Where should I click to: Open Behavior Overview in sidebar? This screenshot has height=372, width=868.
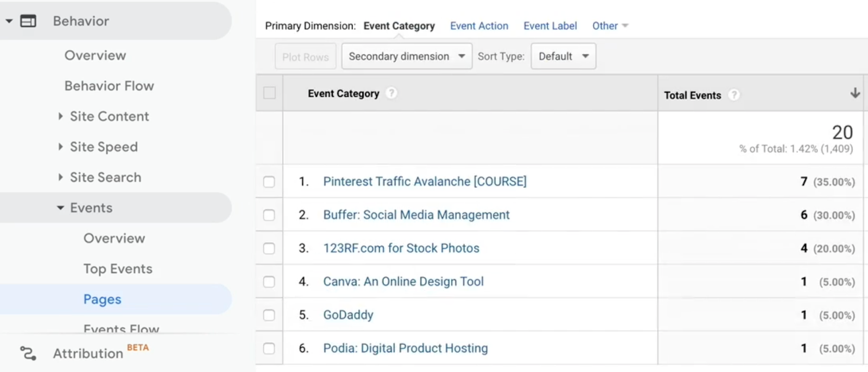point(95,55)
